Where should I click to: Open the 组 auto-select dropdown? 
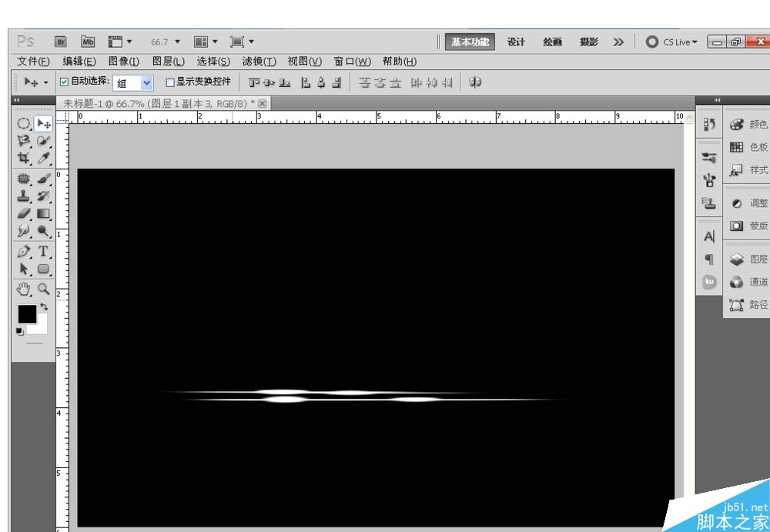click(133, 83)
